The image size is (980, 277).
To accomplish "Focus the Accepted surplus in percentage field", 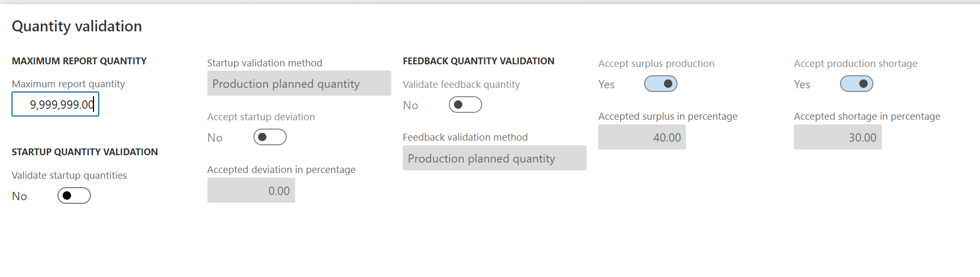I will click(x=641, y=137).
